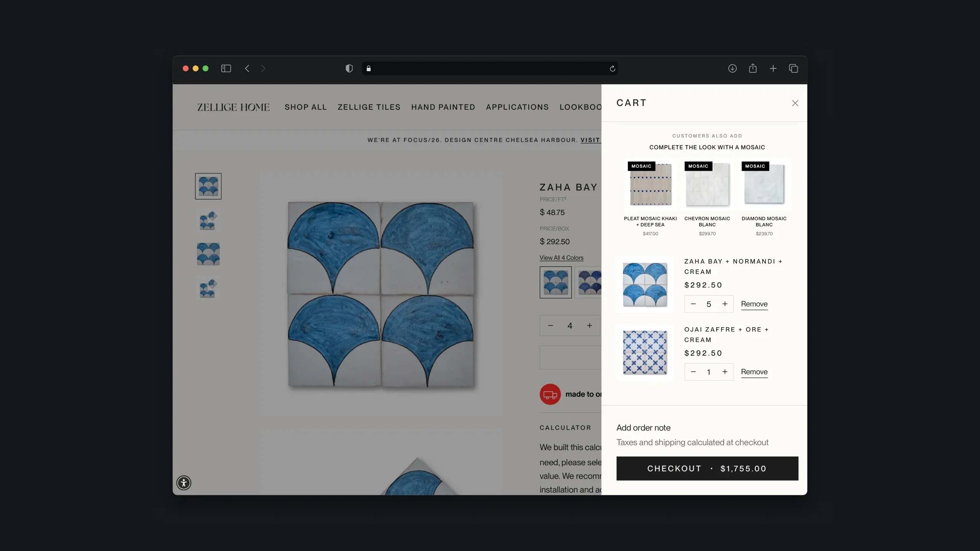Screen dimensions: 980x551
Task: Increase the product page quantity
Action: coord(590,326)
